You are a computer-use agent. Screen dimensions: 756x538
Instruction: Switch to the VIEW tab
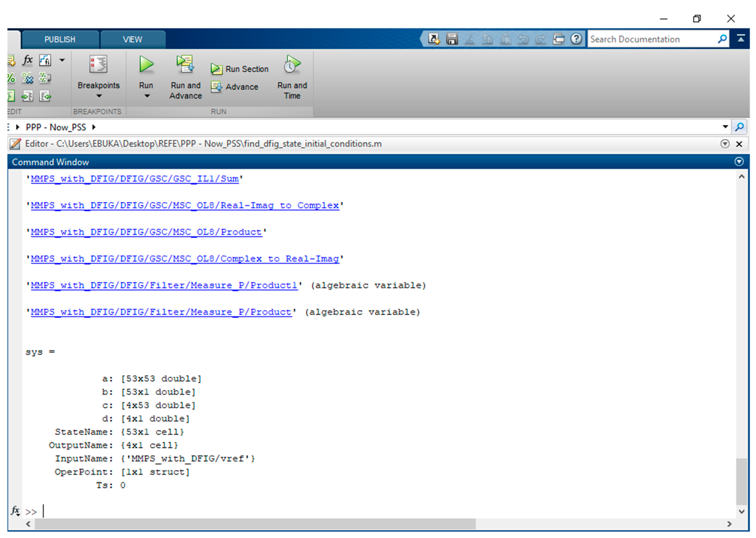132,40
